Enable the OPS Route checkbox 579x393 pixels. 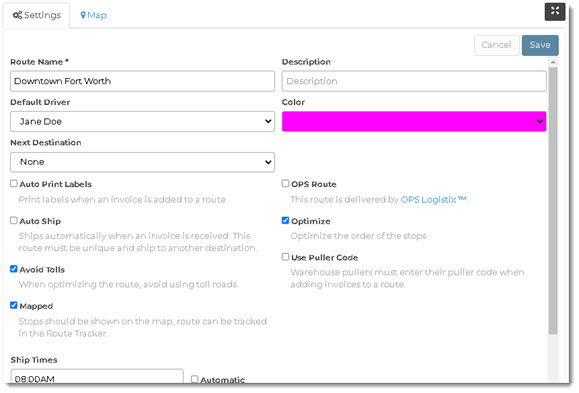pos(285,184)
